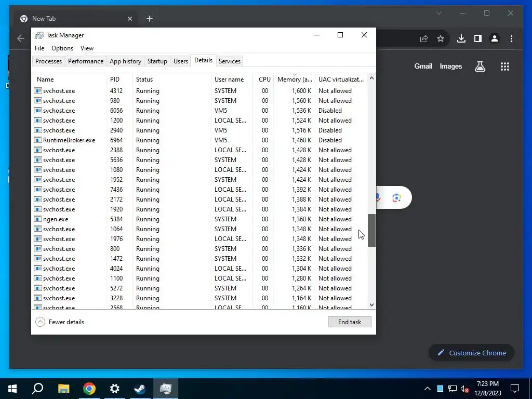Sort by UAC virtualization column header
This screenshot has height=399, width=532.
pyautogui.click(x=341, y=79)
